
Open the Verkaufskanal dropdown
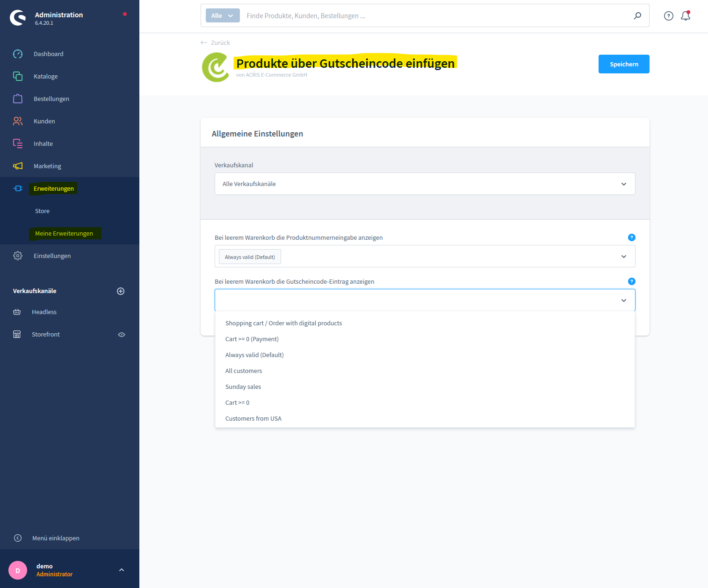click(425, 184)
